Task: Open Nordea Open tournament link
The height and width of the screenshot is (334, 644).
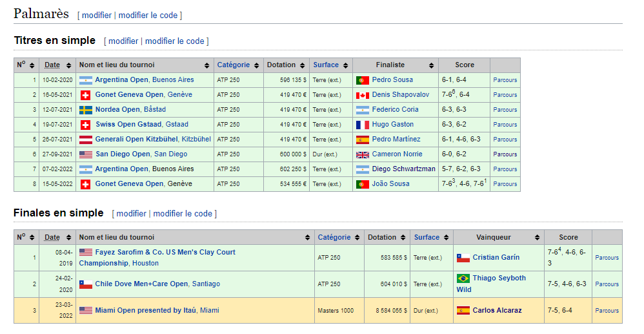Action: coord(117,109)
